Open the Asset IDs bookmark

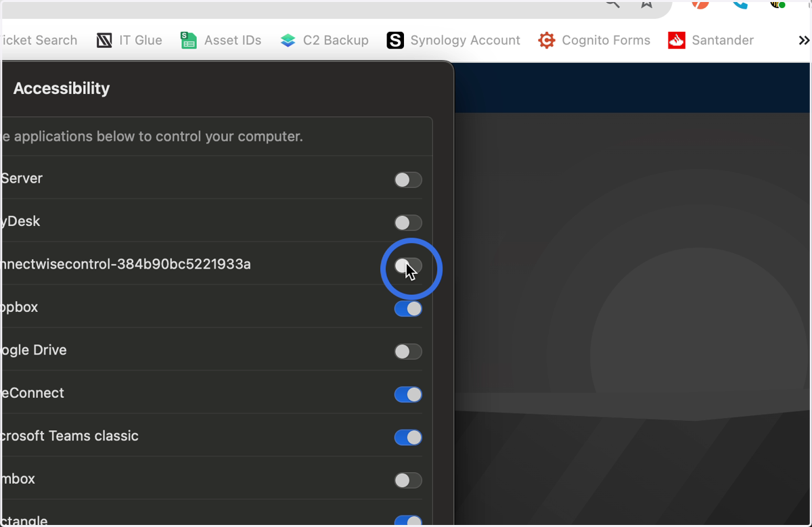[x=221, y=41]
